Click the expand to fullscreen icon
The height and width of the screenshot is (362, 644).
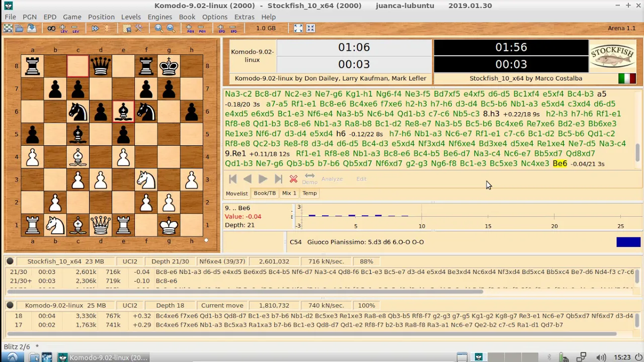(298, 29)
